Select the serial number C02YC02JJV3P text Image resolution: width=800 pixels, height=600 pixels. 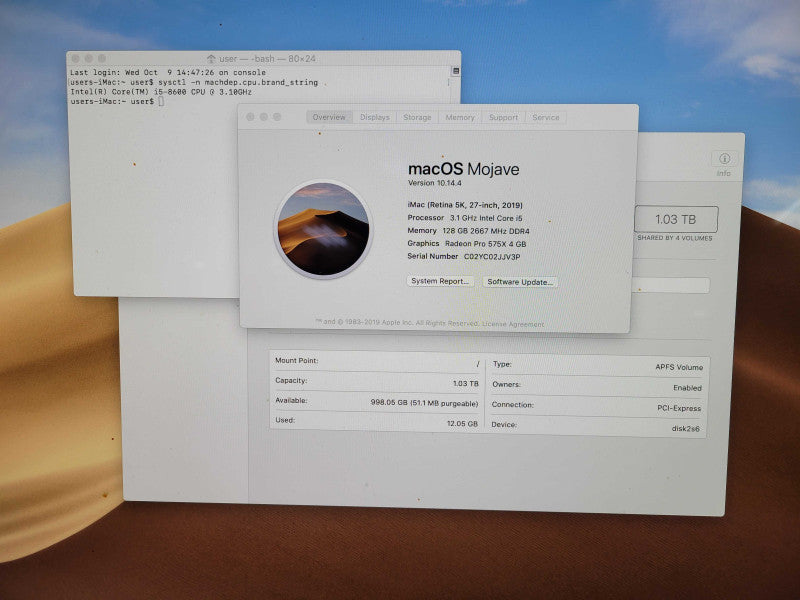coord(492,257)
